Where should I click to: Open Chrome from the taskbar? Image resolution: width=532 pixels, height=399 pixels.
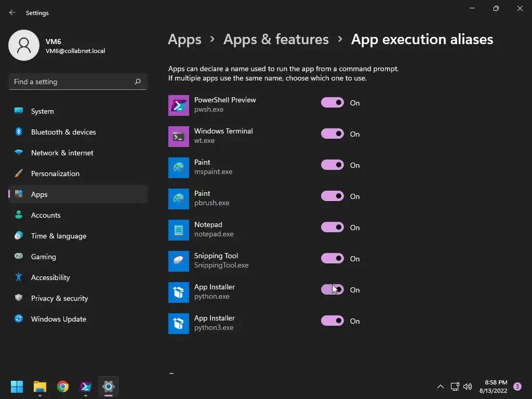[63, 387]
